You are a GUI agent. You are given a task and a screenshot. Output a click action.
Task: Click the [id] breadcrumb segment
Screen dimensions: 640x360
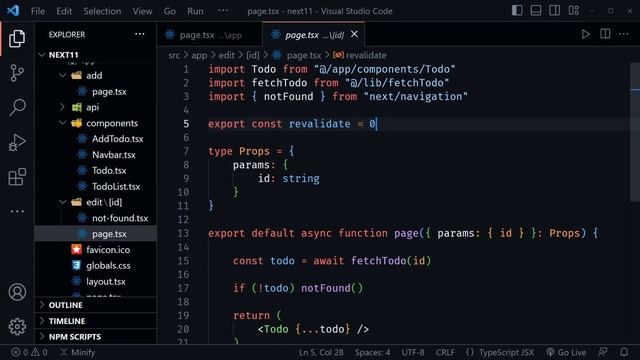pos(253,55)
